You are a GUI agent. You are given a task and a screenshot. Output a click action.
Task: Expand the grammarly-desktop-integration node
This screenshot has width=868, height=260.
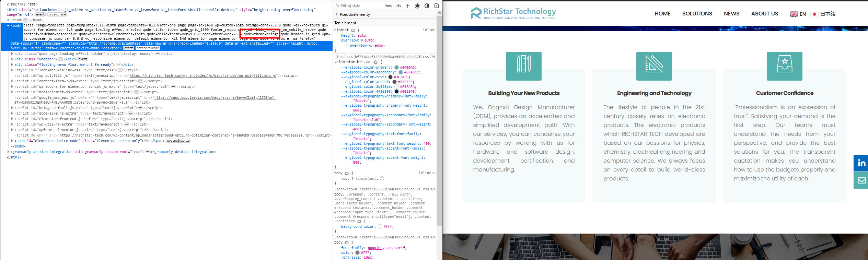[x=8, y=152]
